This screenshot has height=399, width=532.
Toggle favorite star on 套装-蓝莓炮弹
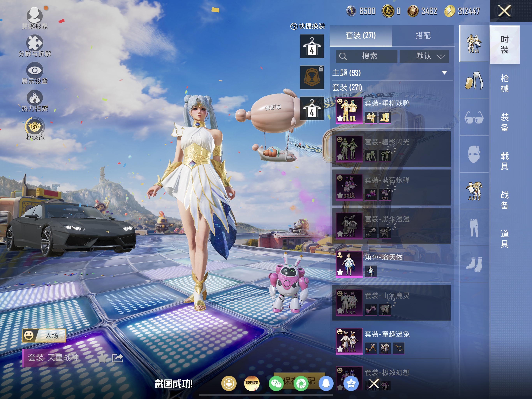(340, 195)
